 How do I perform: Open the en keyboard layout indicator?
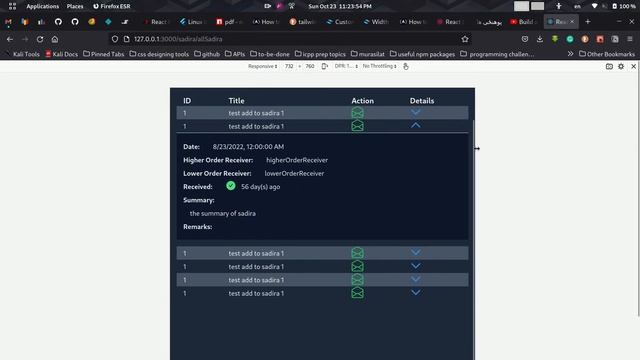point(577,6)
